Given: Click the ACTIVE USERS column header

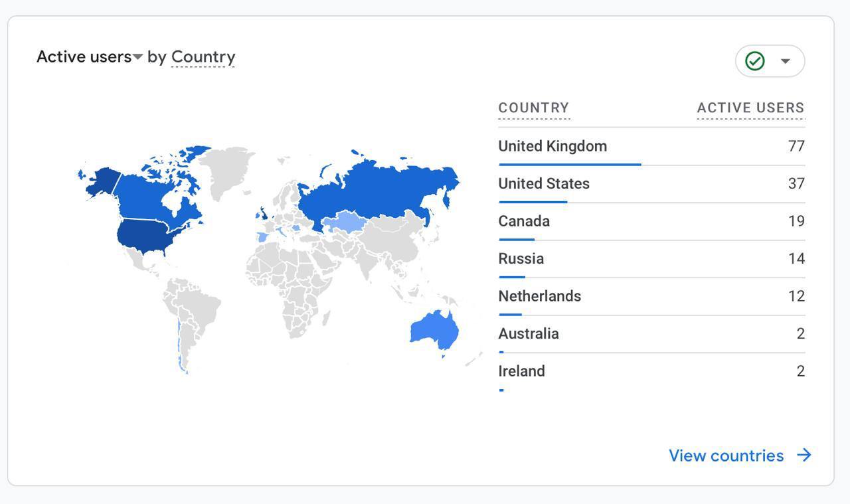Looking at the screenshot, I should pos(750,108).
